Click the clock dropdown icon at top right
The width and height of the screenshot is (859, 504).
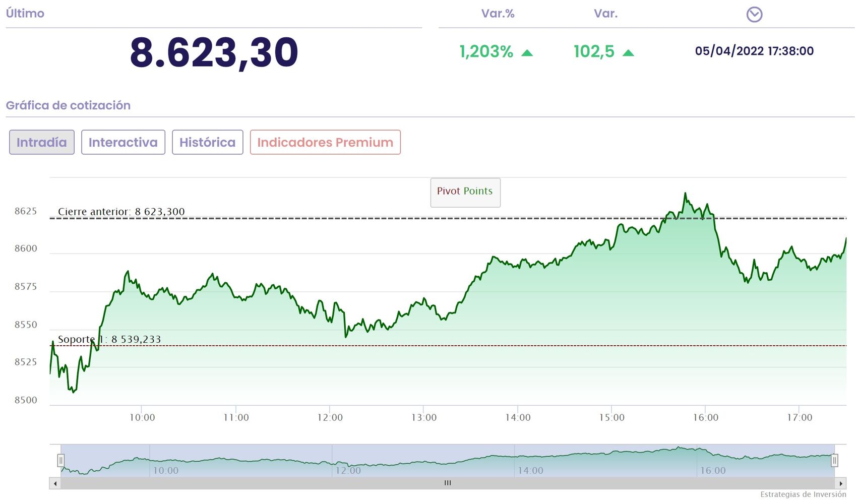pyautogui.click(x=754, y=15)
